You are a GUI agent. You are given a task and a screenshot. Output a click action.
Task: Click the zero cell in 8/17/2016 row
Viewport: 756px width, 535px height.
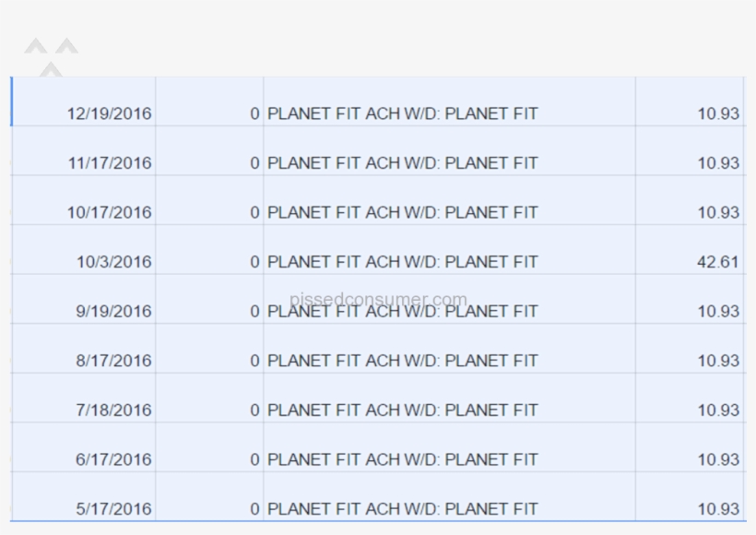pos(254,361)
